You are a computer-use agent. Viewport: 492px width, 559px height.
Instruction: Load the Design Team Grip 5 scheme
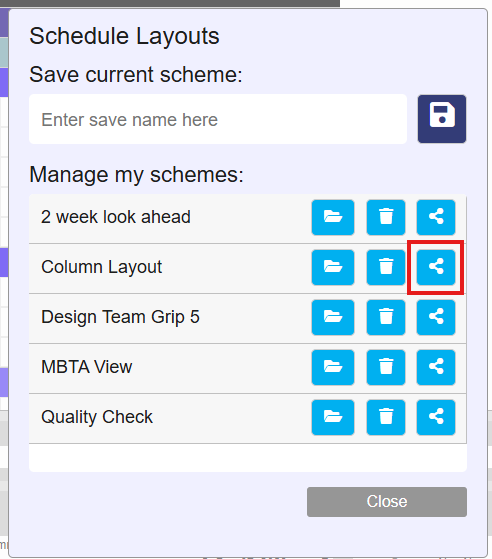click(333, 317)
